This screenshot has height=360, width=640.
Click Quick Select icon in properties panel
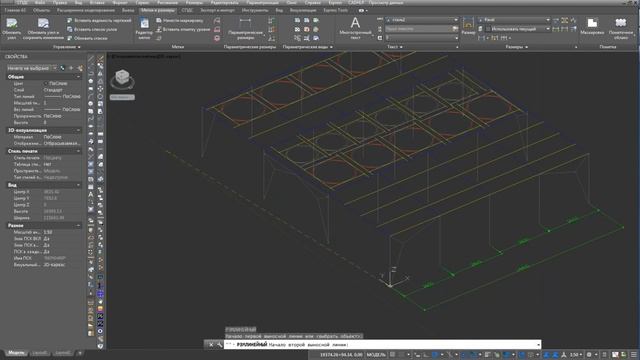(80, 68)
